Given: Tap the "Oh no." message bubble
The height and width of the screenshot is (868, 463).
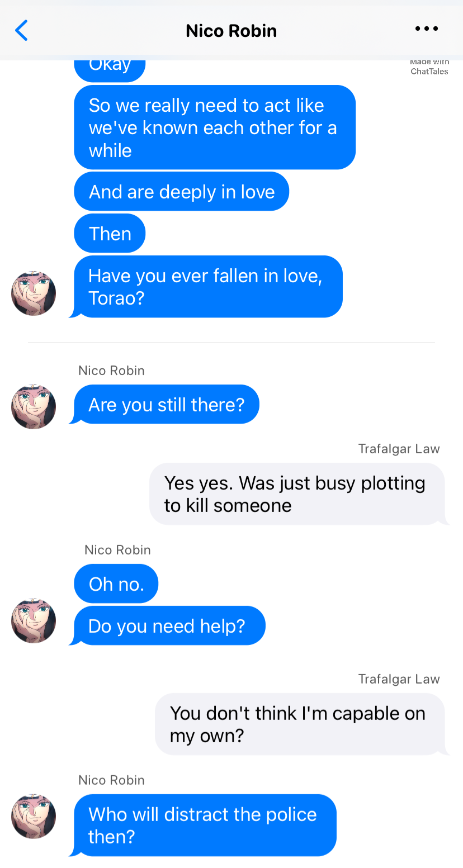Looking at the screenshot, I should click(116, 584).
